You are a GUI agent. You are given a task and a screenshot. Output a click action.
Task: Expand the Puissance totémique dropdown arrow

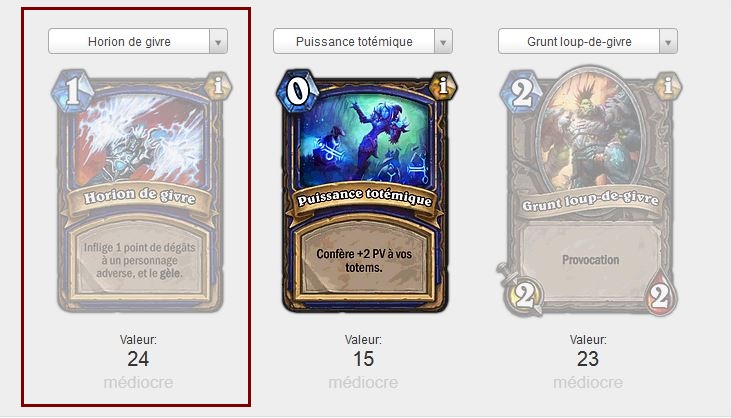[443, 42]
